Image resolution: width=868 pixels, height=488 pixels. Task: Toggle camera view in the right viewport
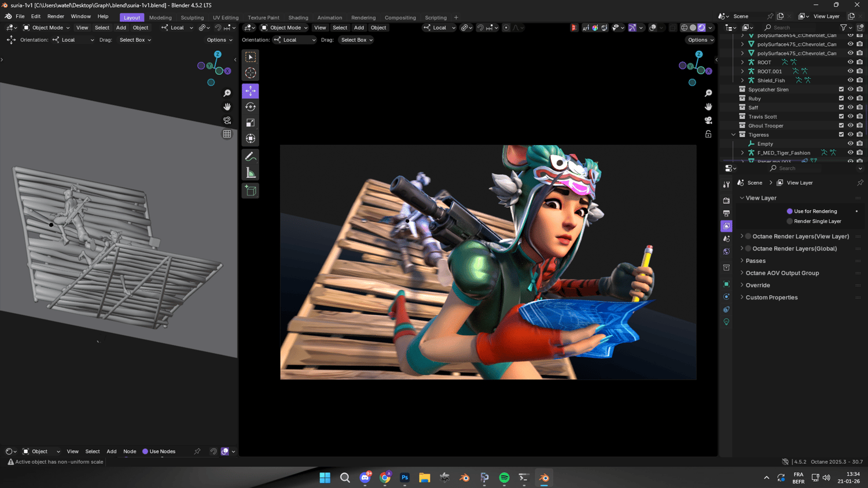pos(708,120)
